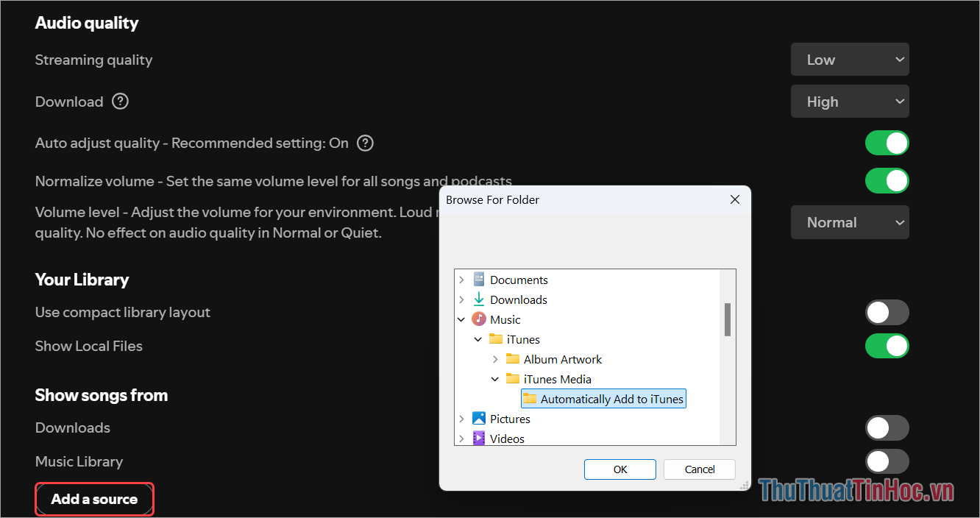This screenshot has height=518, width=980.
Task: Click the Downloads arrow icon in folder tree
Action: [x=479, y=299]
